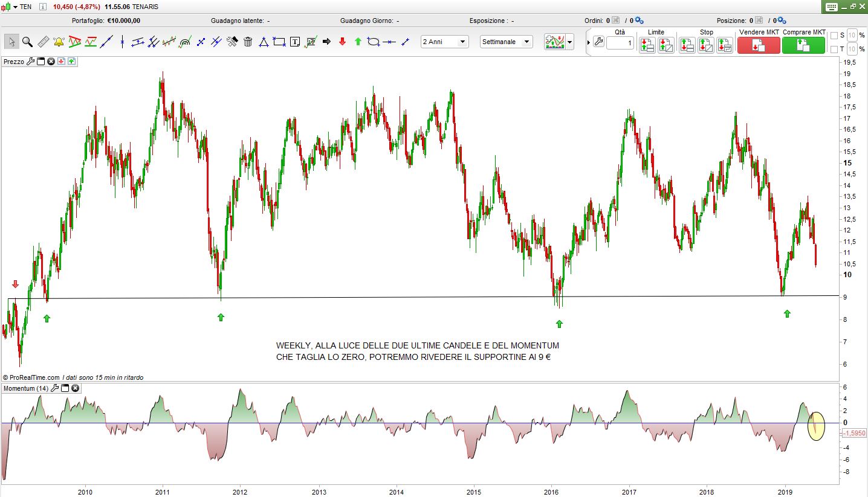Select the red down arrow drawing tool
868x497 pixels.
click(342, 42)
